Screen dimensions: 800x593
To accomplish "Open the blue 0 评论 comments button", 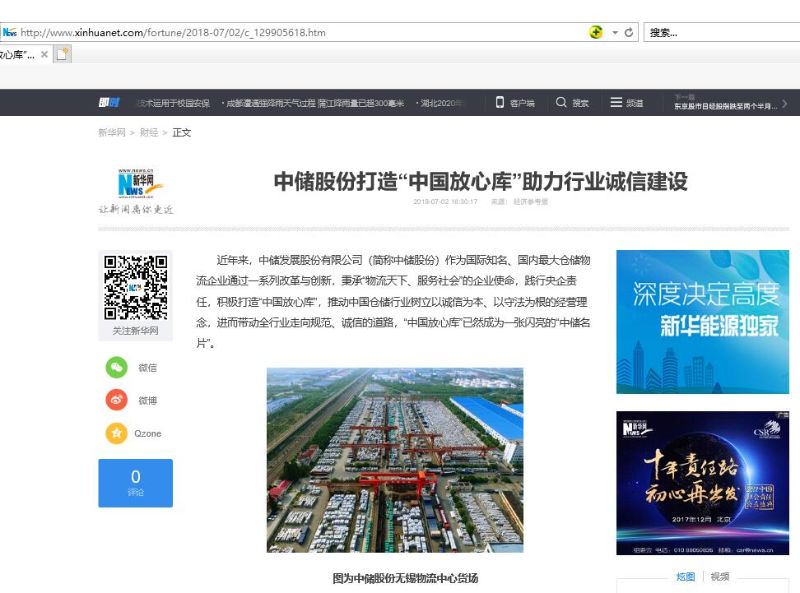I will tap(135, 483).
